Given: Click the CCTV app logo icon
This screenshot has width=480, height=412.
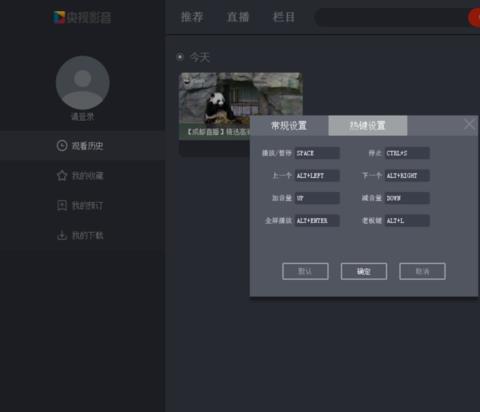Looking at the screenshot, I should click(59, 17).
